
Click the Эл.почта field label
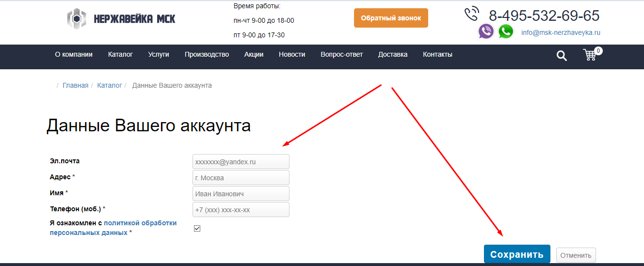pos(64,161)
